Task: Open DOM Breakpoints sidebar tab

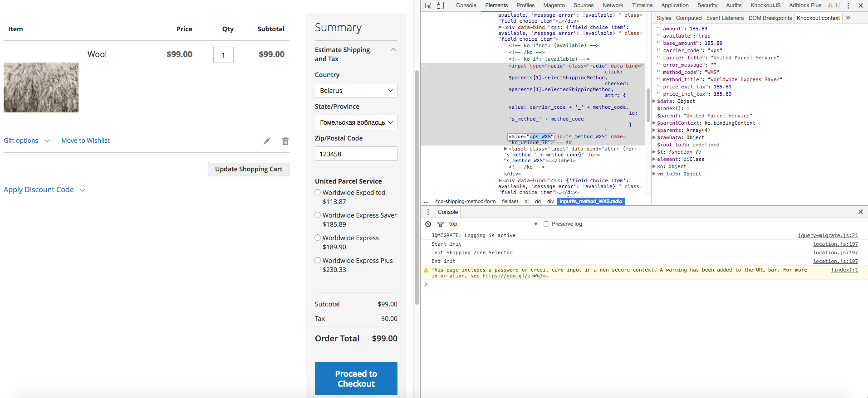Action: 770,18
